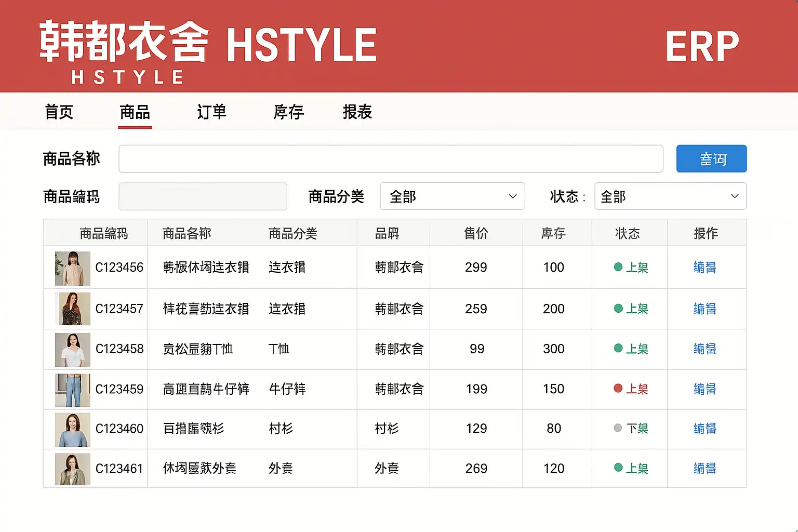This screenshot has width=798, height=532.
Task: Focus the product name search field
Action: [391, 159]
